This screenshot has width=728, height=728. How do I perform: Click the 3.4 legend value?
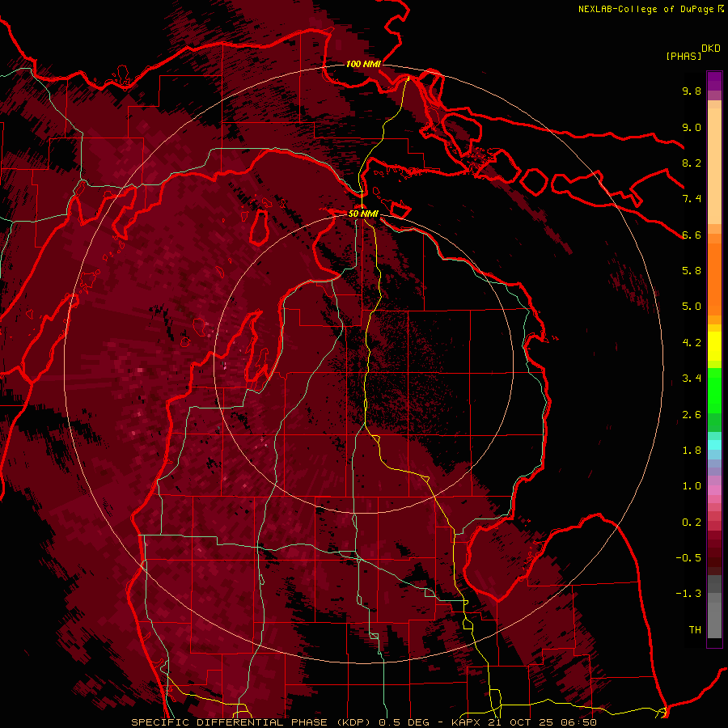point(692,379)
